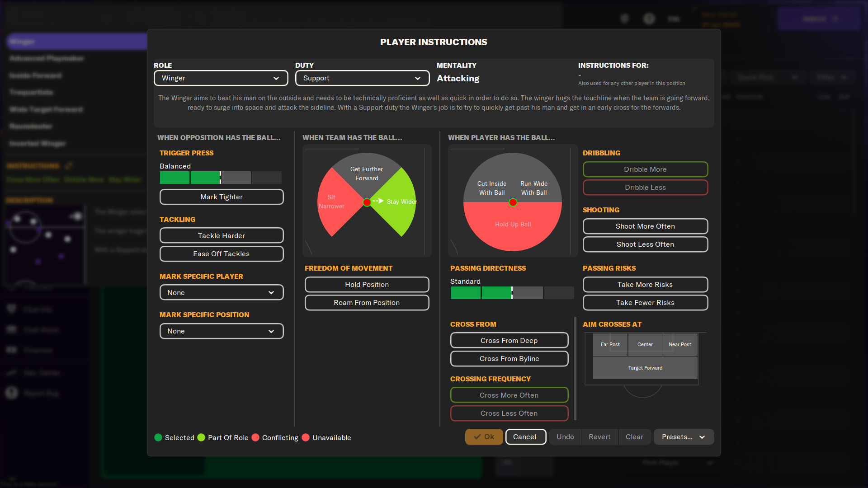Aim crosses at Target Forward zone
Image resolution: width=868 pixels, height=488 pixels.
pos(645,368)
